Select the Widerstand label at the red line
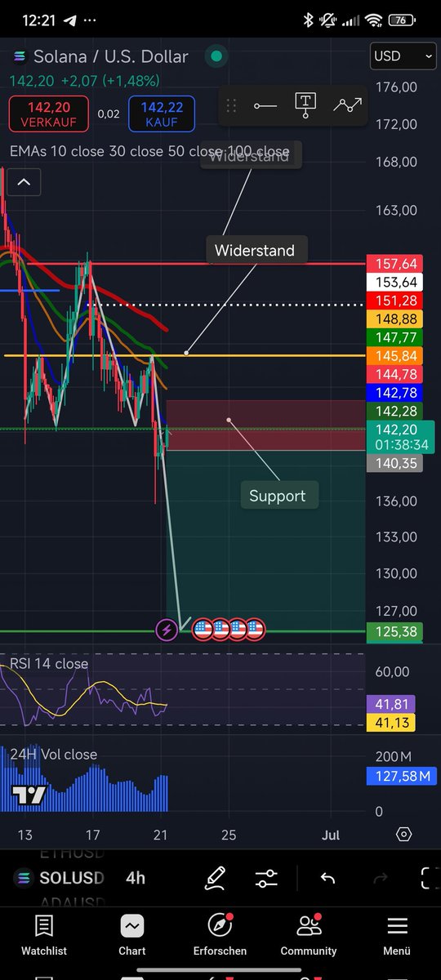 [x=255, y=250]
